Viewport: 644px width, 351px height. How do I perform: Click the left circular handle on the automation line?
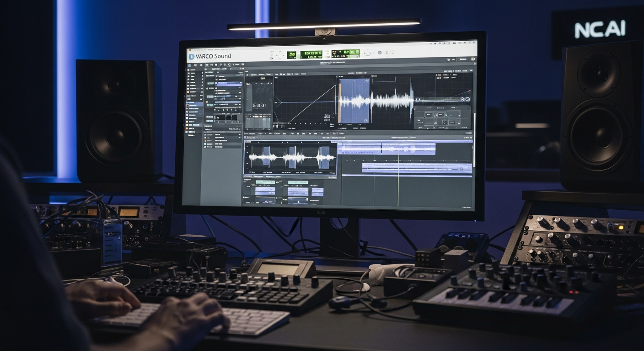[417, 99]
